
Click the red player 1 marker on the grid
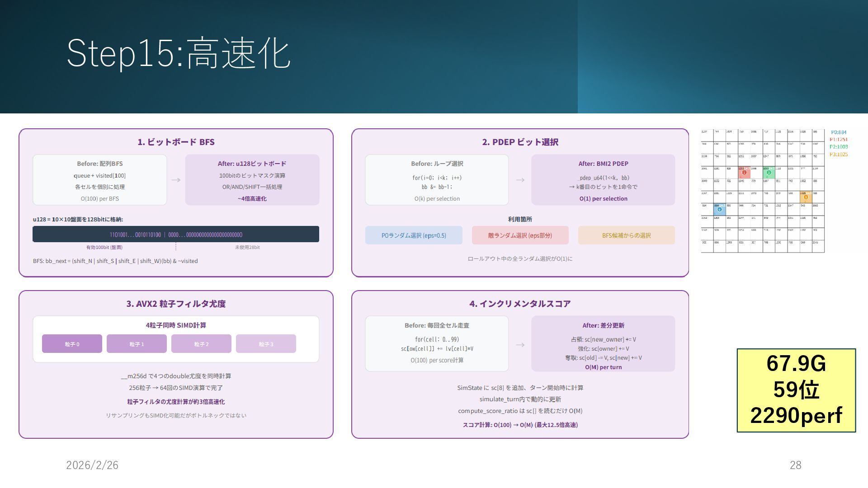744,173
